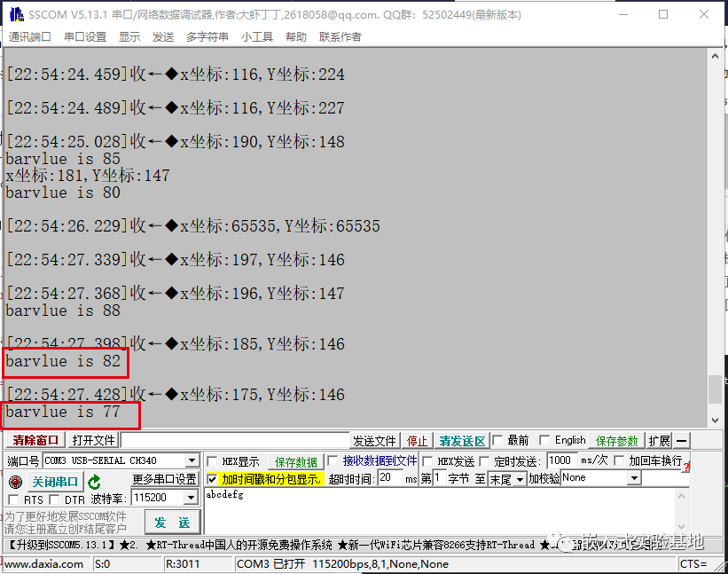Toggle the HEX发送 checkbox

(x=427, y=461)
